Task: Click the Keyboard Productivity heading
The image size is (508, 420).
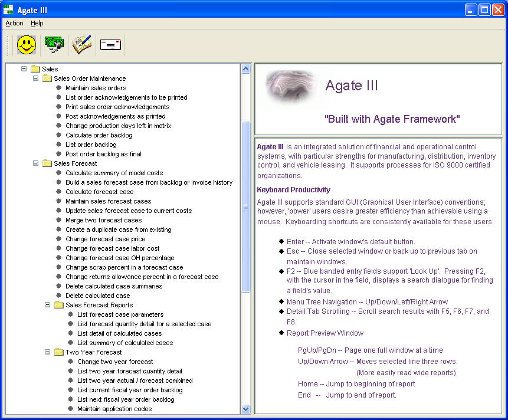Action: 293,190
